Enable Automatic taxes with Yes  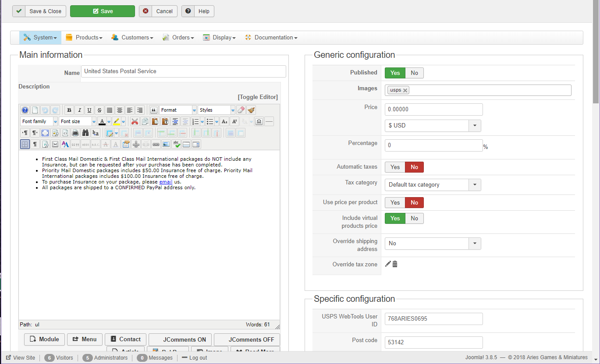[395, 167]
